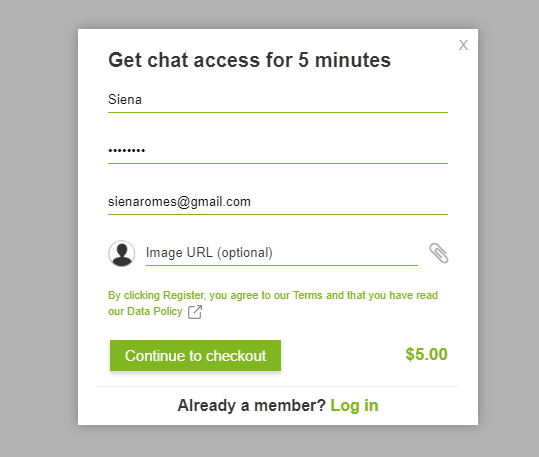Click the password dots in the field

[x=126, y=151]
